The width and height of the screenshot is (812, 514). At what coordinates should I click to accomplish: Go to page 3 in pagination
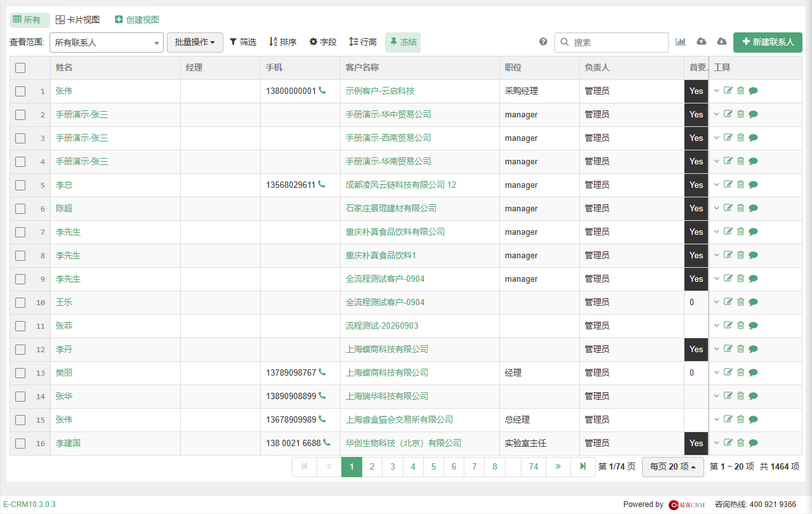[393, 466]
